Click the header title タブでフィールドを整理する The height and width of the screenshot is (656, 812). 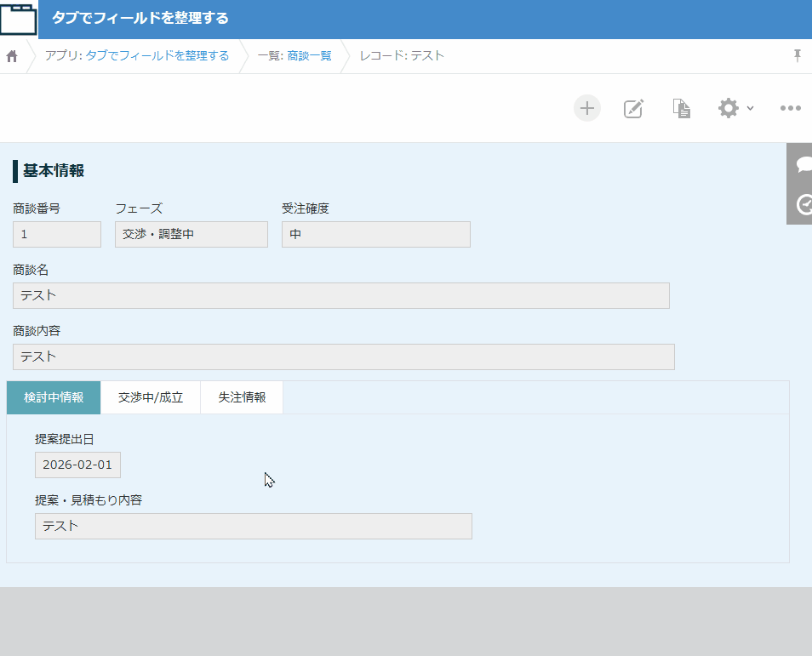[x=140, y=18]
